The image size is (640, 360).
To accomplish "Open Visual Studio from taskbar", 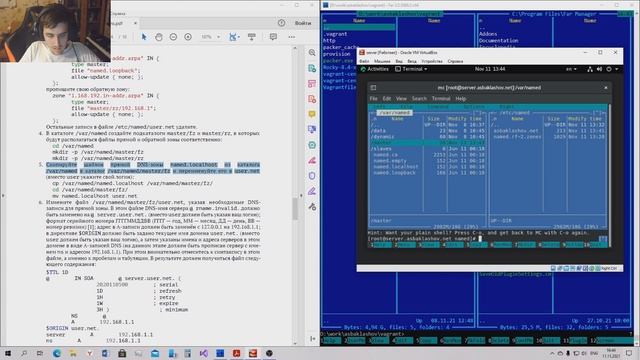I will click(x=204, y=353).
